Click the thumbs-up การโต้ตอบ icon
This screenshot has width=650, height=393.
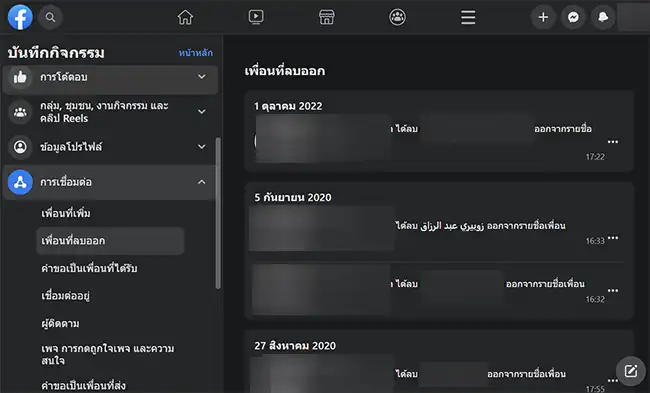tap(20, 77)
